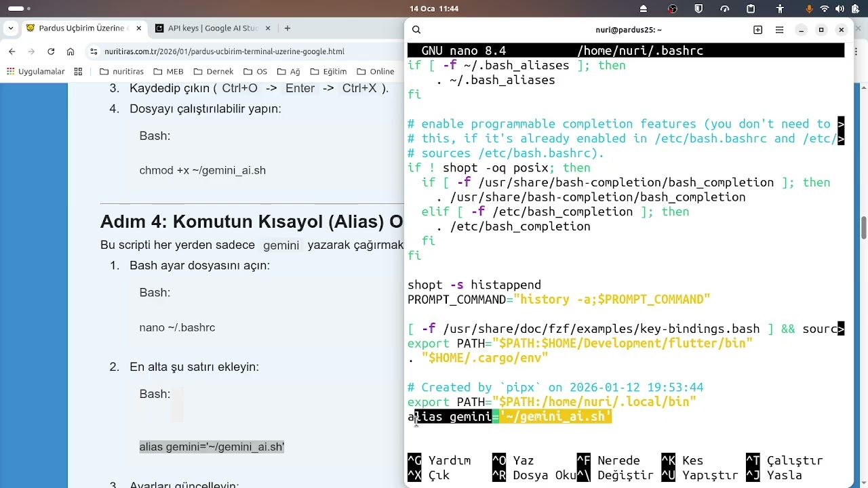The height and width of the screenshot is (488, 868).
Task: Click the ^J Yasla shortcut in nano
Action: [774, 476]
